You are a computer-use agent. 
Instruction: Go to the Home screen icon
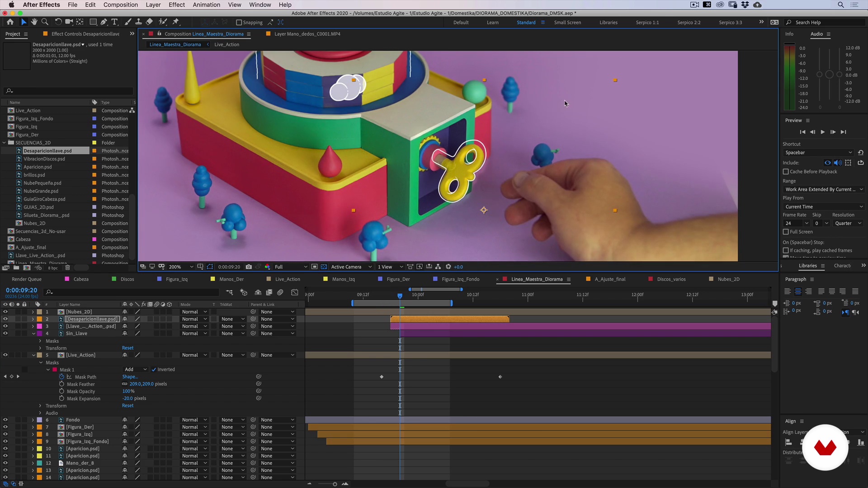tap(10, 22)
